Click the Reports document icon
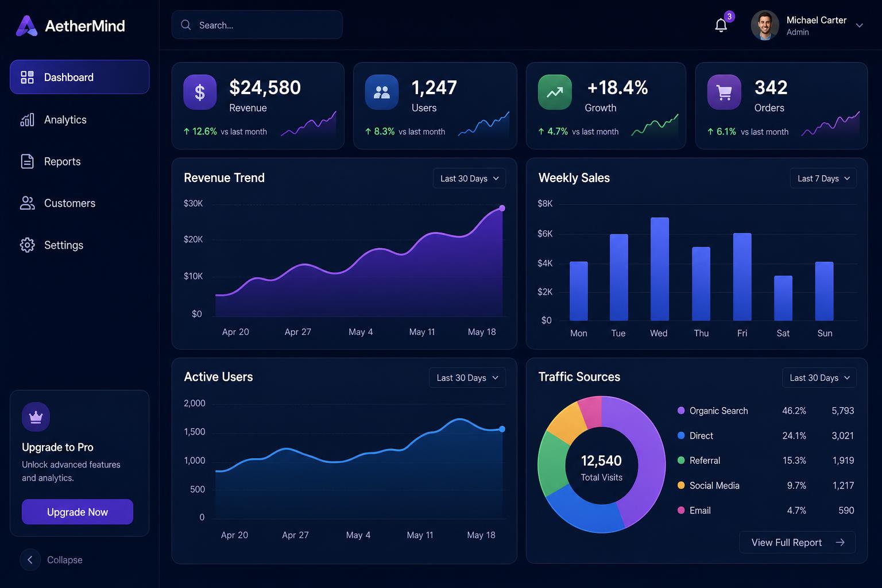 coord(27,161)
